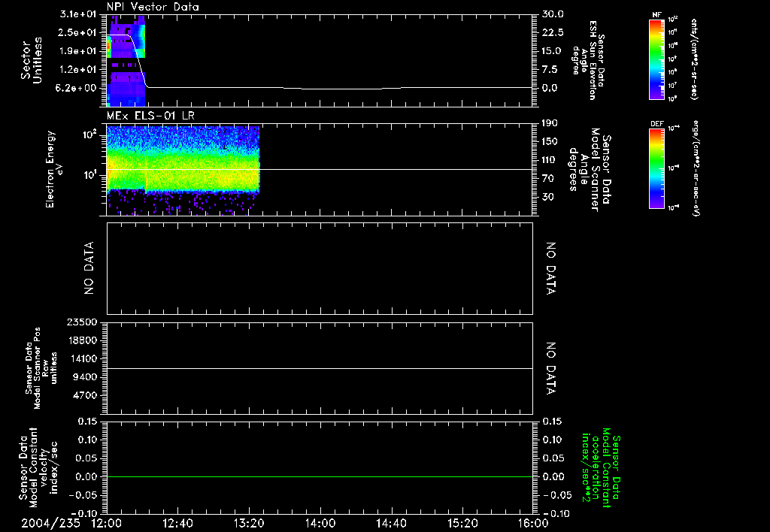Click the '18800' scanner position tick label
Image resolution: width=770 pixels, height=532 pixels.
pos(83,340)
